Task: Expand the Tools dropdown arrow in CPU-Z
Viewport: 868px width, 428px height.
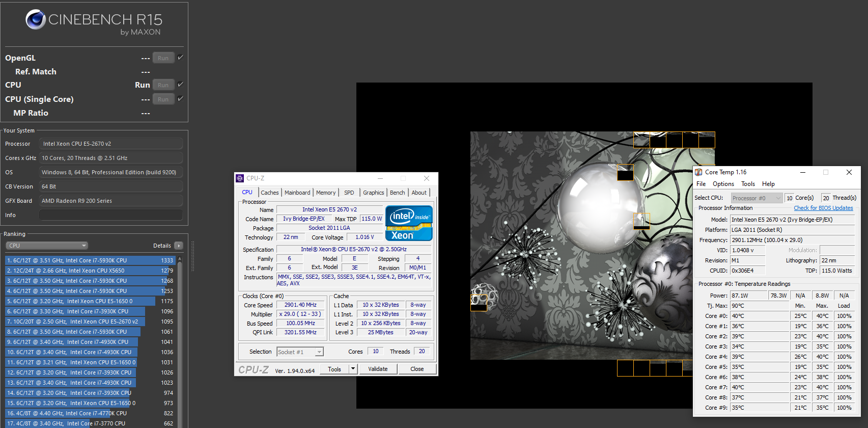Action: (x=353, y=369)
